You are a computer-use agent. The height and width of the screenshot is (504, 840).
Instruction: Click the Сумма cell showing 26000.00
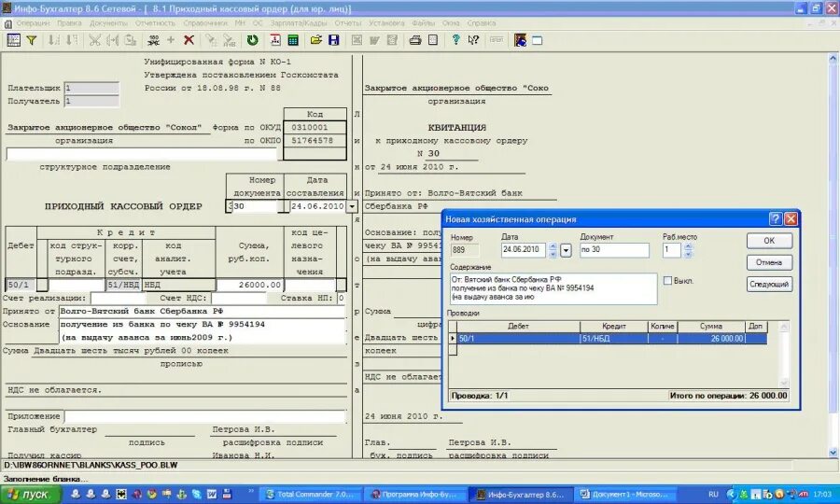coord(249,285)
